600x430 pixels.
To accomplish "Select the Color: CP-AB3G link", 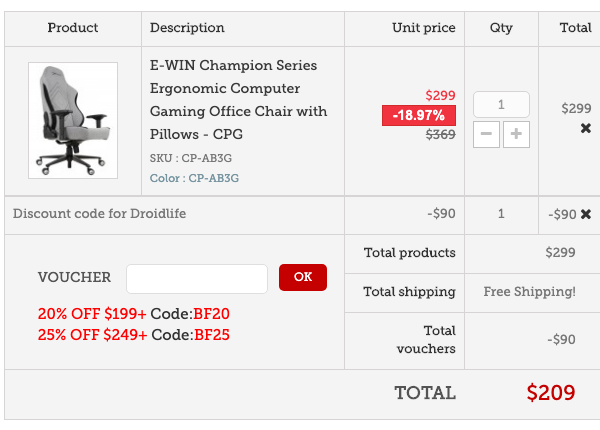I will coord(195,179).
